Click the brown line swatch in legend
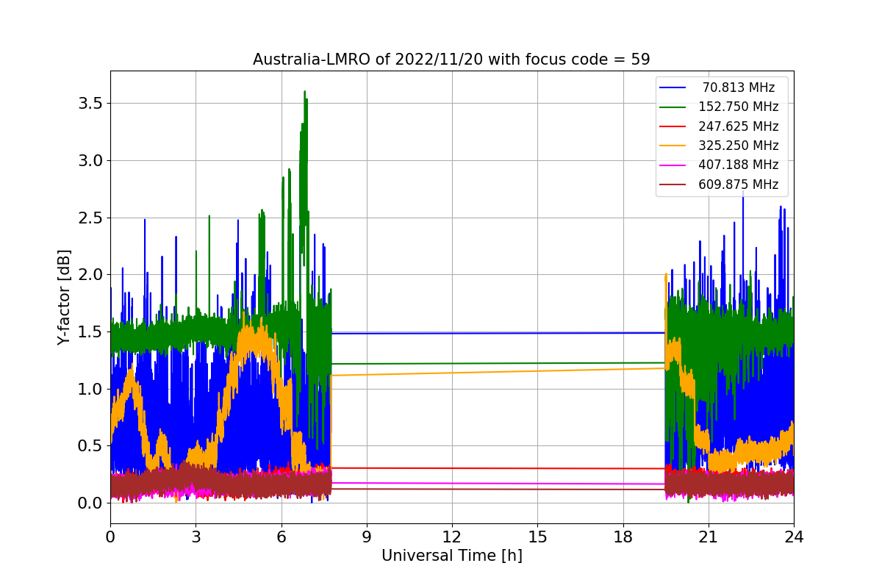The height and width of the screenshot is (588, 882). point(673,184)
